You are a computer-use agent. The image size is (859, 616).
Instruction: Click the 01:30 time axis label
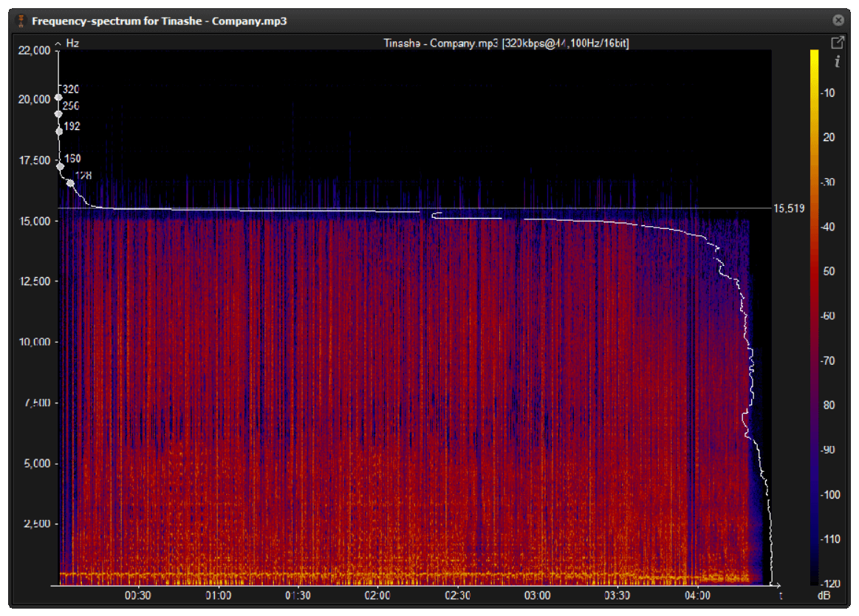[298, 595]
